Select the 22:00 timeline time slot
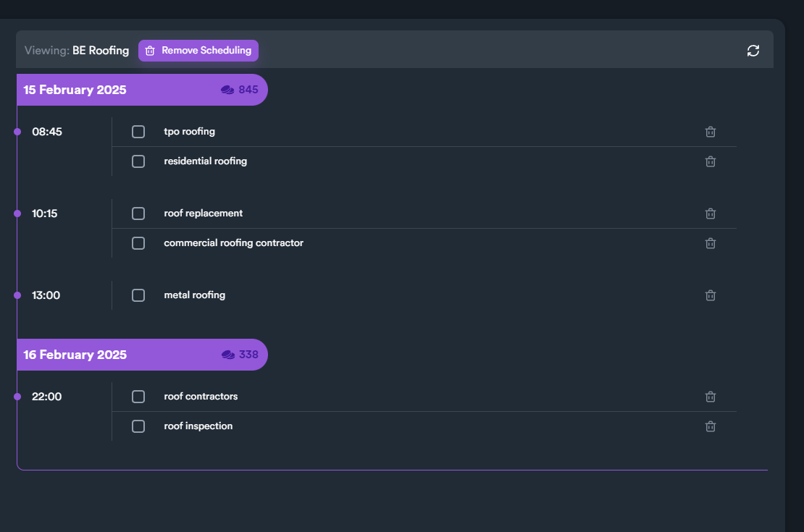804x532 pixels. point(47,397)
